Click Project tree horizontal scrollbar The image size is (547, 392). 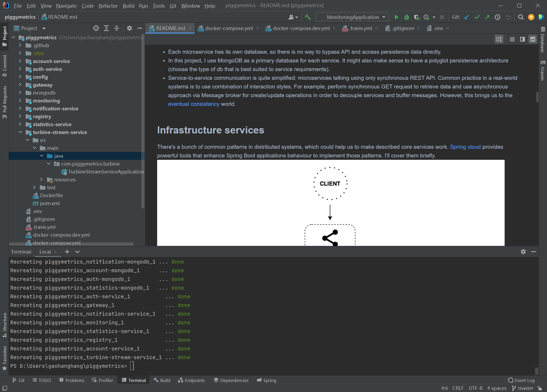point(71,244)
